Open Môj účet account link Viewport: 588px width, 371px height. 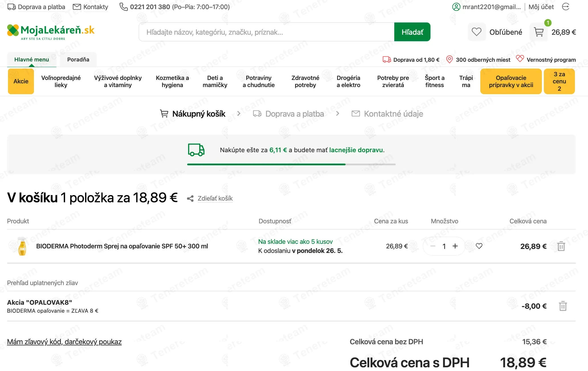pyautogui.click(x=541, y=7)
